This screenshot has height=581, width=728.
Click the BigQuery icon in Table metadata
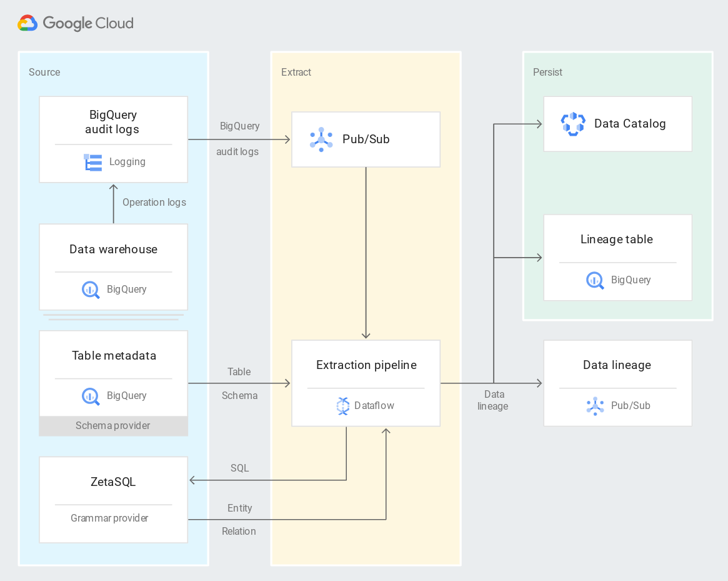(x=90, y=397)
